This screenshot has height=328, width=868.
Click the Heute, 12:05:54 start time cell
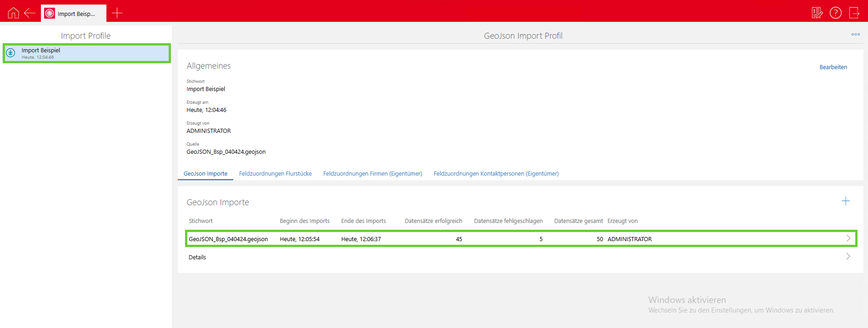(300, 239)
